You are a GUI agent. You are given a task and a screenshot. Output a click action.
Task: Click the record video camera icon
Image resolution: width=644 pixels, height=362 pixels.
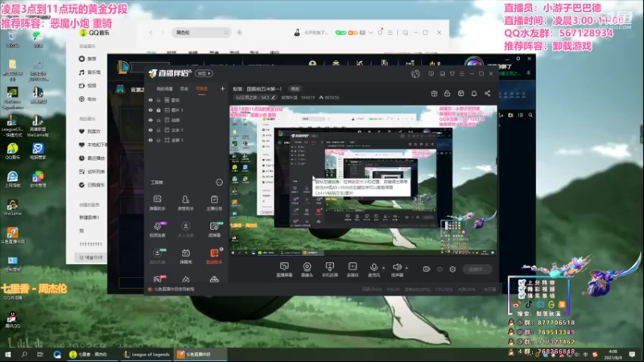pyautogui.click(x=427, y=269)
